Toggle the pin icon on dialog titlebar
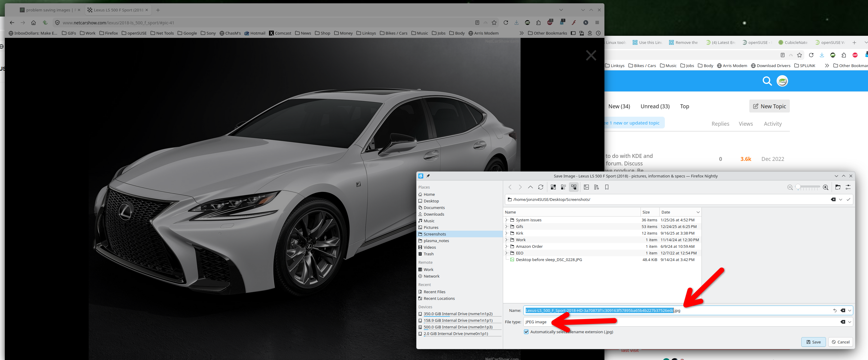 click(428, 176)
